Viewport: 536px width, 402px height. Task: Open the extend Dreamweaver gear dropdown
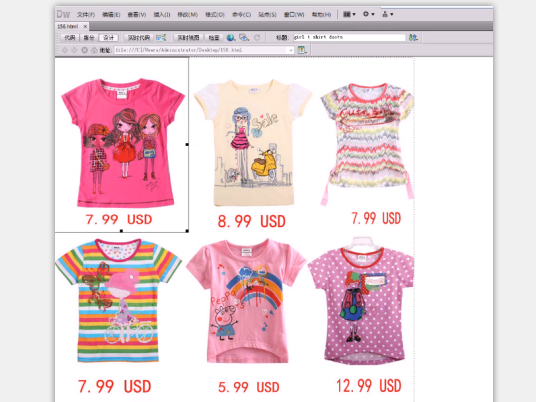pyautogui.click(x=368, y=14)
